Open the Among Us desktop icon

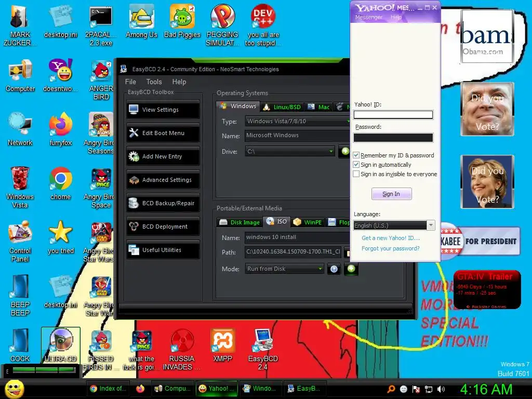click(x=141, y=21)
